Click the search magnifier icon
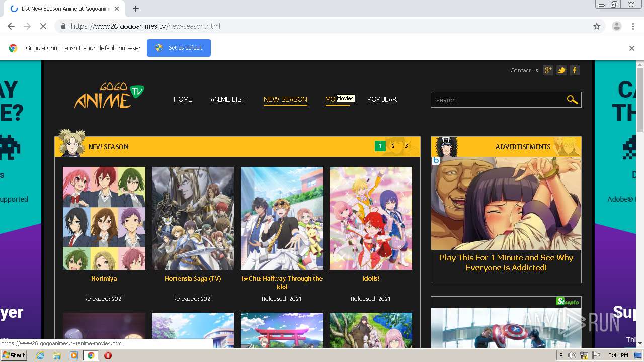 [572, 100]
